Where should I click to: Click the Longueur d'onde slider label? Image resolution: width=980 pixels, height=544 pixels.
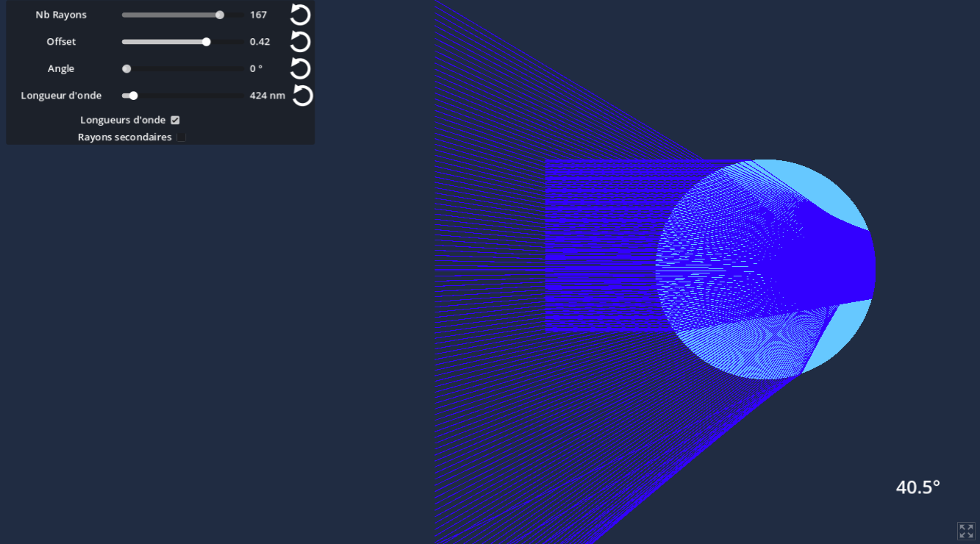(61, 96)
